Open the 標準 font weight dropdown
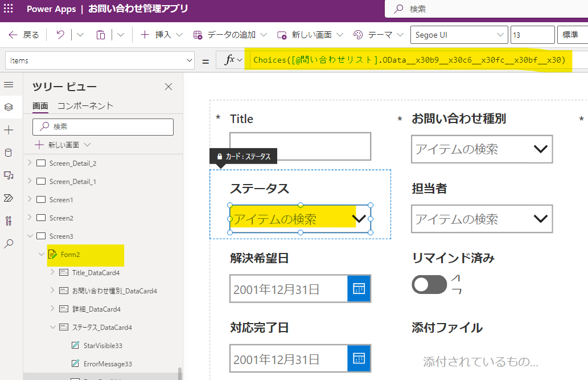Viewport: 588px width, 380px height. [573, 35]
